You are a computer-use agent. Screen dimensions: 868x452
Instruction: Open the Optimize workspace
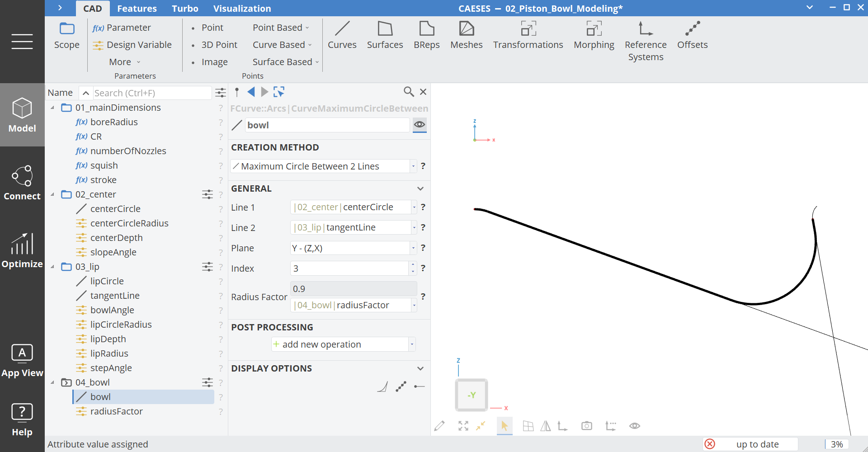22,250
